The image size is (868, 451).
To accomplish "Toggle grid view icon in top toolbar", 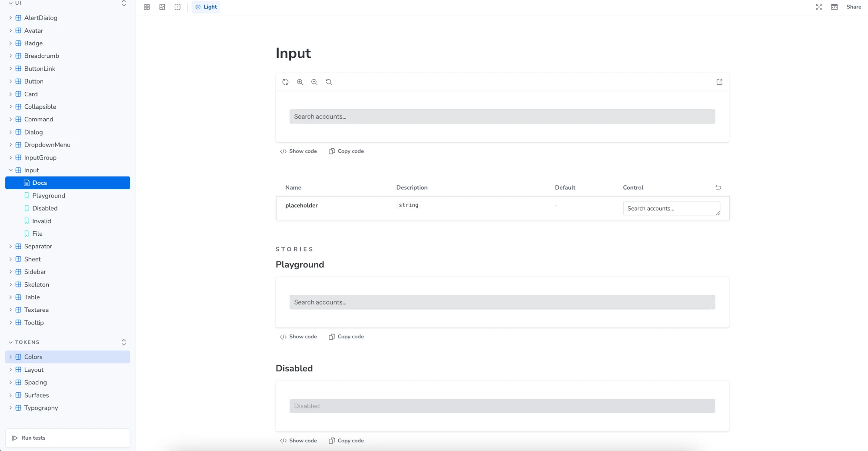I will tap(147, 7).
